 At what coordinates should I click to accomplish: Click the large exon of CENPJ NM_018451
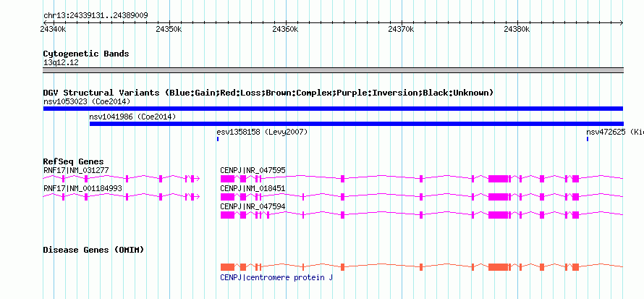[498, 197]
